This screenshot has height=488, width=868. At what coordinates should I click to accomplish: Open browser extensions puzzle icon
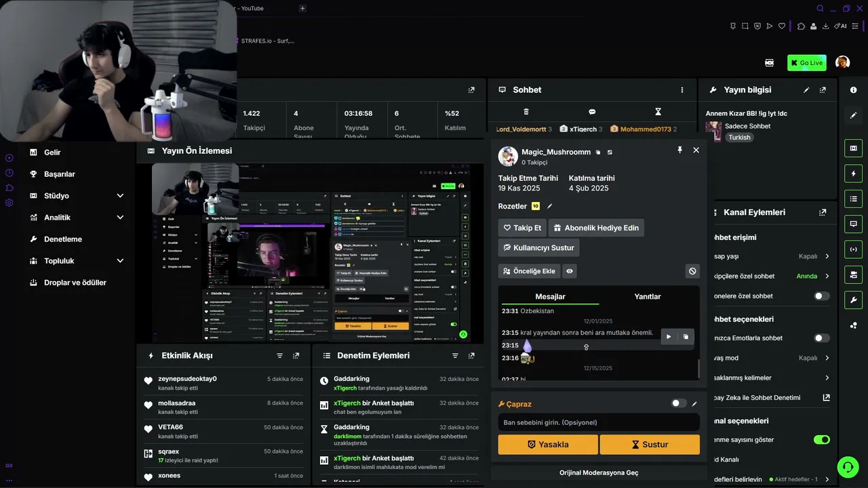coord(801,26)
